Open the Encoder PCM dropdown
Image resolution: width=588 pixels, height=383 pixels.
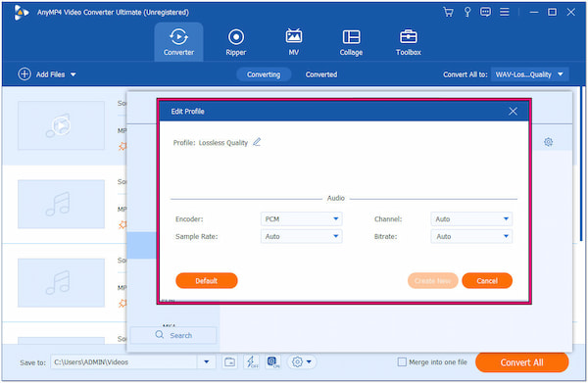301,218
